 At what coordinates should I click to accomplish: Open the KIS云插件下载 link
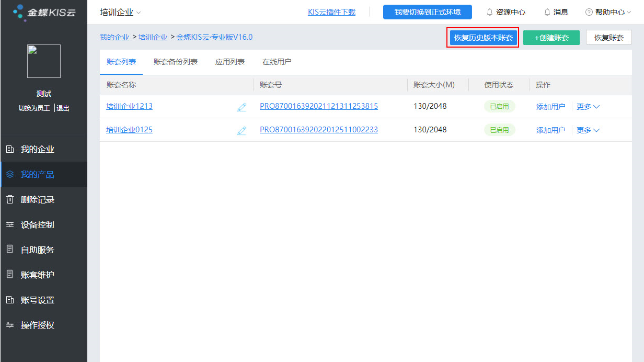point(332,12)
